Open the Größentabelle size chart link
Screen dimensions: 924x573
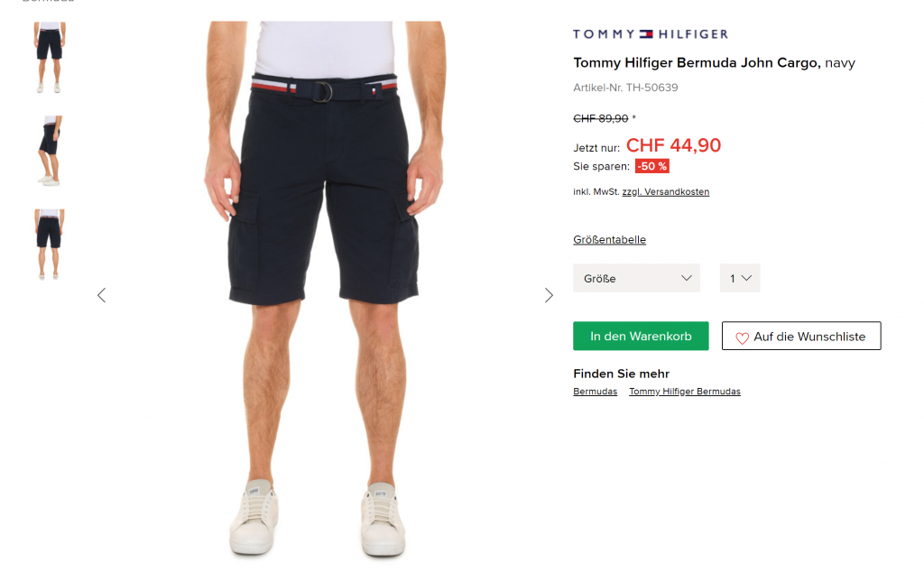click(x=609, y=240)
